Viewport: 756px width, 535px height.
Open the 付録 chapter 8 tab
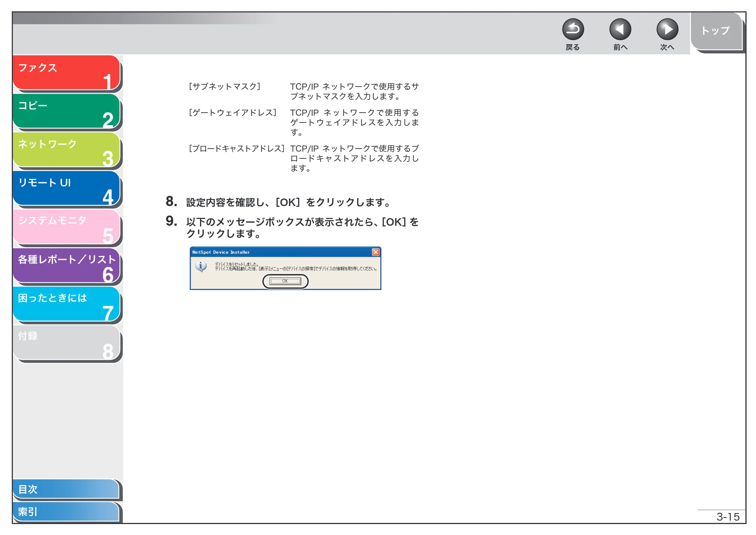pyautogui.click(x=67, y=343)
